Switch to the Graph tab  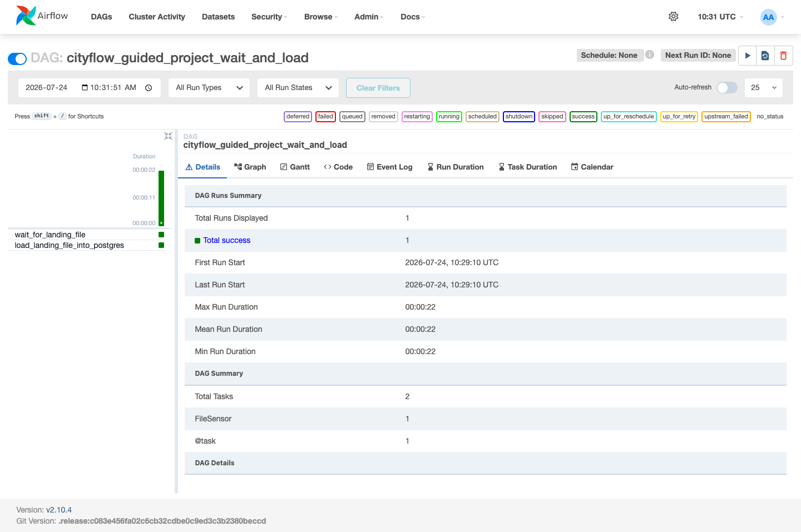pyautogui.click(x=250, y=167)
